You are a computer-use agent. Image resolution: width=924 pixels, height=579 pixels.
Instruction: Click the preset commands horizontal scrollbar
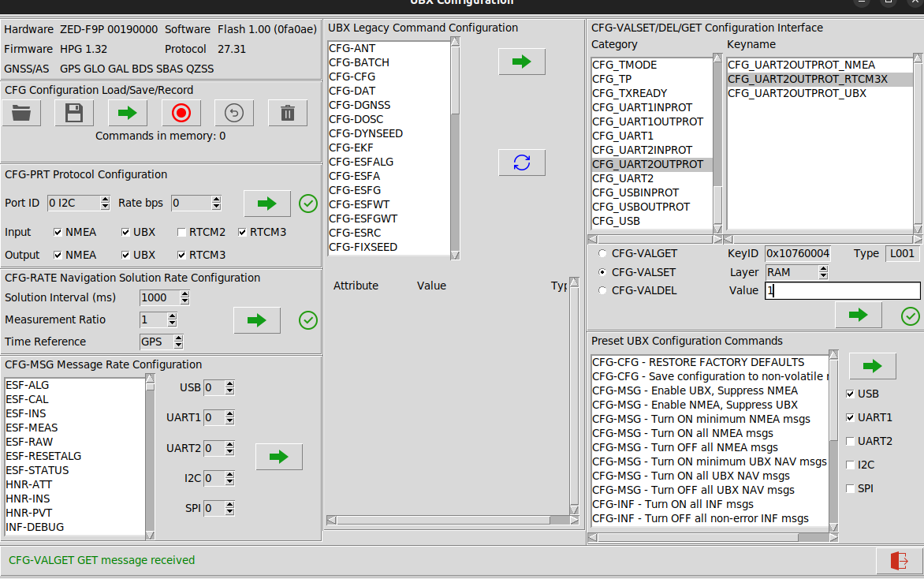tap(713, 538)
